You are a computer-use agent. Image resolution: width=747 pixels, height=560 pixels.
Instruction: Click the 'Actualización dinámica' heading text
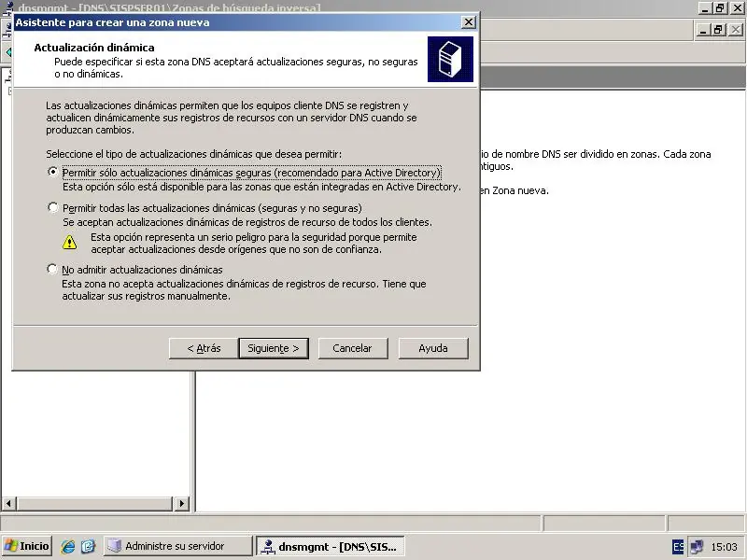coord(94,48)
